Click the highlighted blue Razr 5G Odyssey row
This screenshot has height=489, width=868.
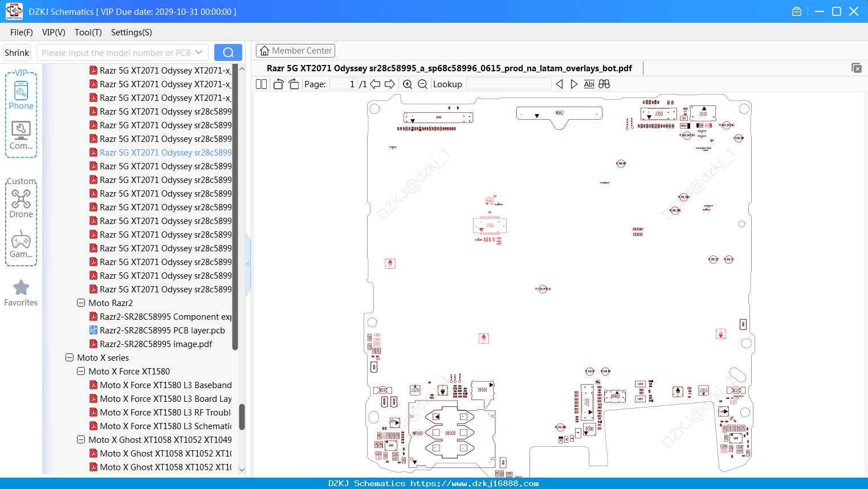[x=166, y=153]
